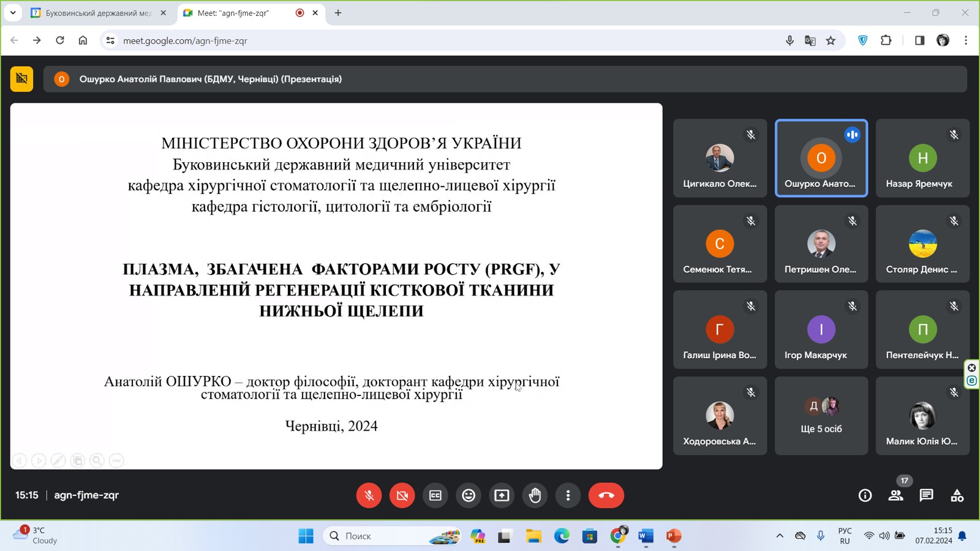The image size is (980, 551).
Task: Switch to Буковинський державний tab
Action: click(x=98, y=13)
